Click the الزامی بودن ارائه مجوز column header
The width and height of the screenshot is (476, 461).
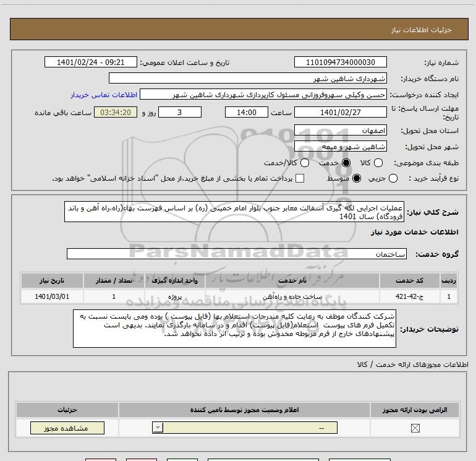point(415,410)
